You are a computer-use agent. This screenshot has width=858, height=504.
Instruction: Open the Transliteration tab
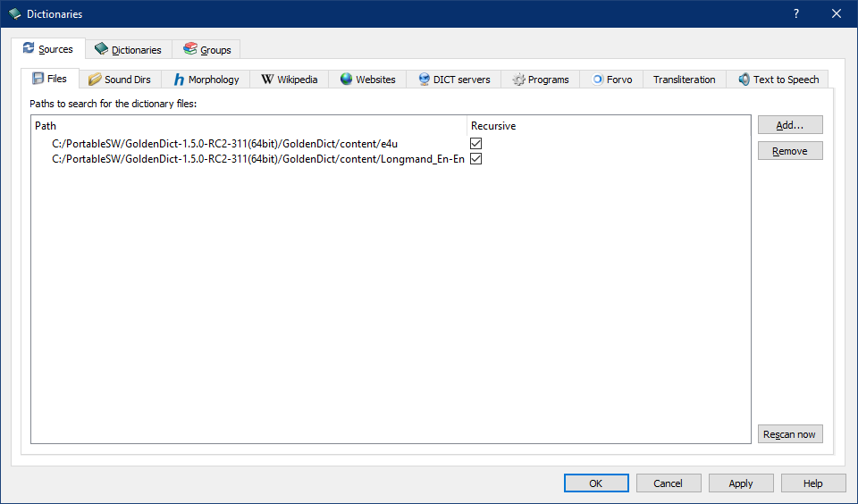(x=684, y=80)
